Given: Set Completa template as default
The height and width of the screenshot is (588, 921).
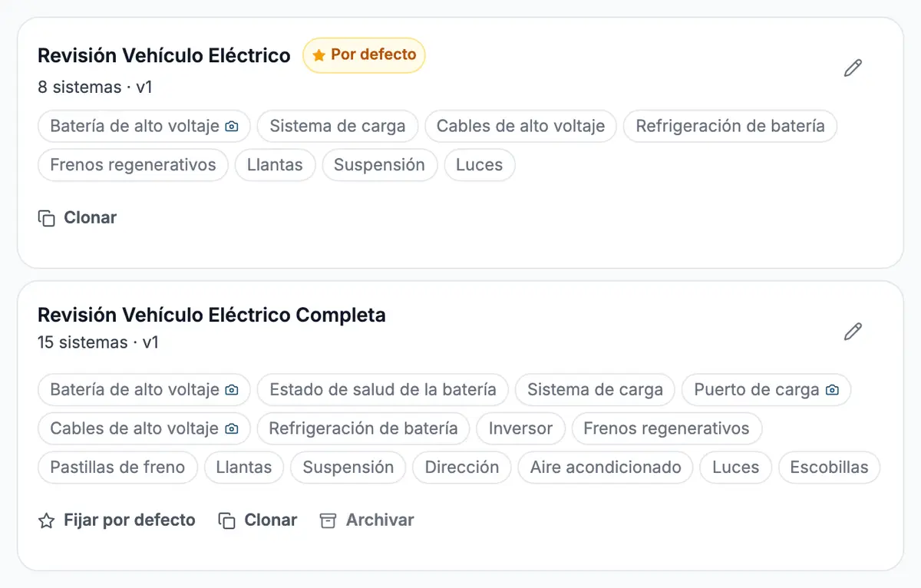Looking at the screenshot, I should coord(117,520).
